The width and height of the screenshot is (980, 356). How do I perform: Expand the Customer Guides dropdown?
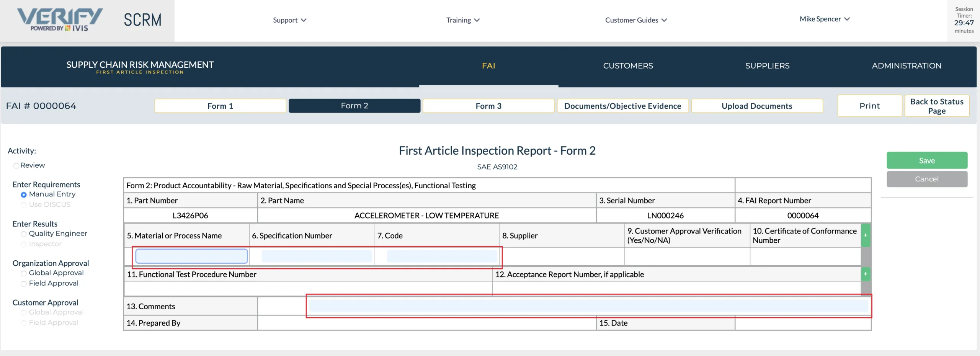[636, 20]
